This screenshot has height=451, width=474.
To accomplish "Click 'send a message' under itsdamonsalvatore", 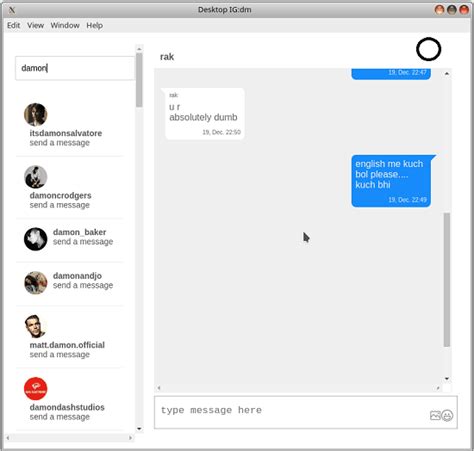I will 60,143.
